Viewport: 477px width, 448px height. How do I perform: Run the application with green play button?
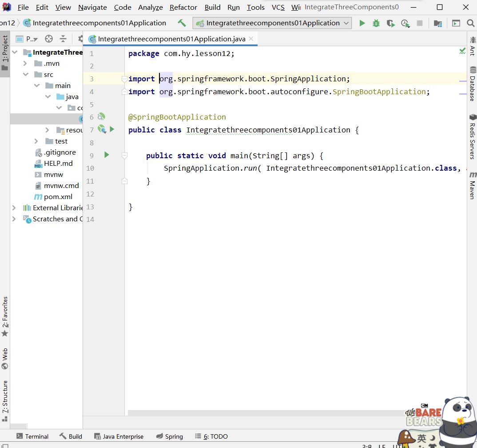click(x=362, y=23)
